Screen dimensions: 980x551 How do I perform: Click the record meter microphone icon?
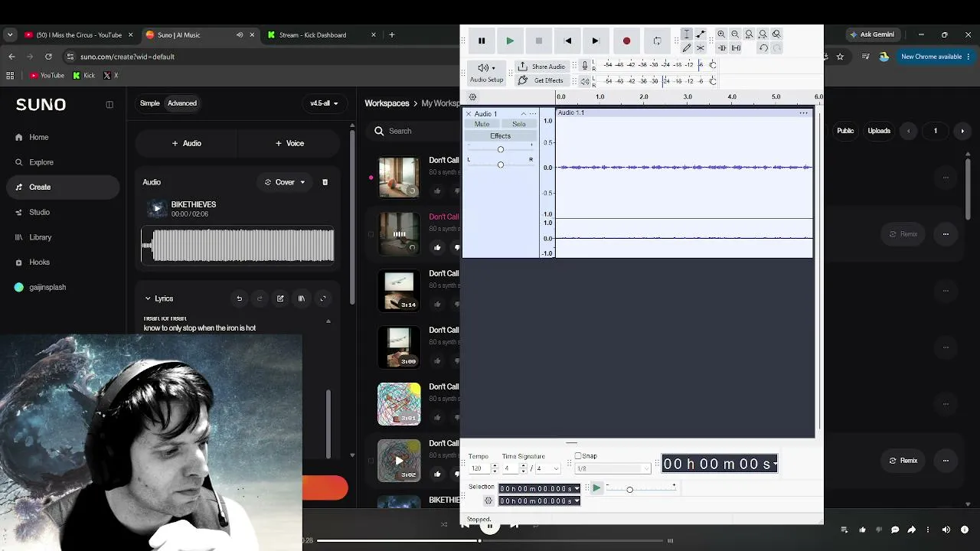[585, 66]
